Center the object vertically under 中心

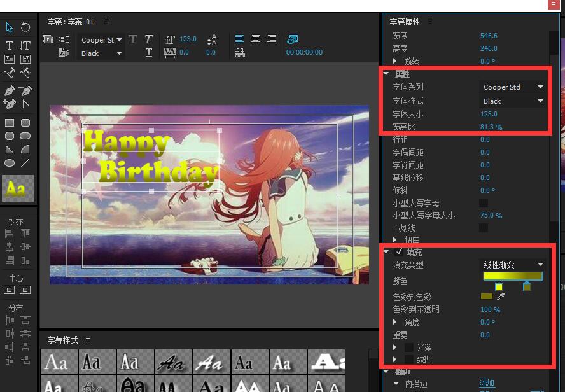[x=9, y=290]
